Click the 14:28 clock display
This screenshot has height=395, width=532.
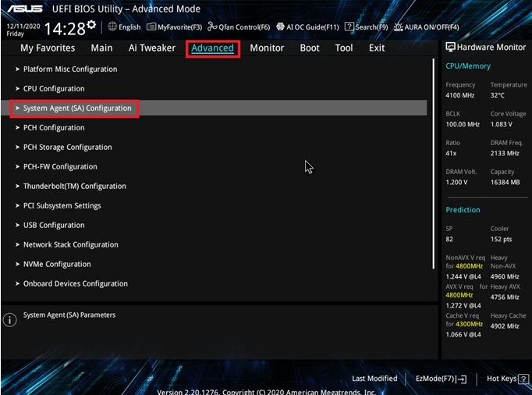[x=65, y=29]
